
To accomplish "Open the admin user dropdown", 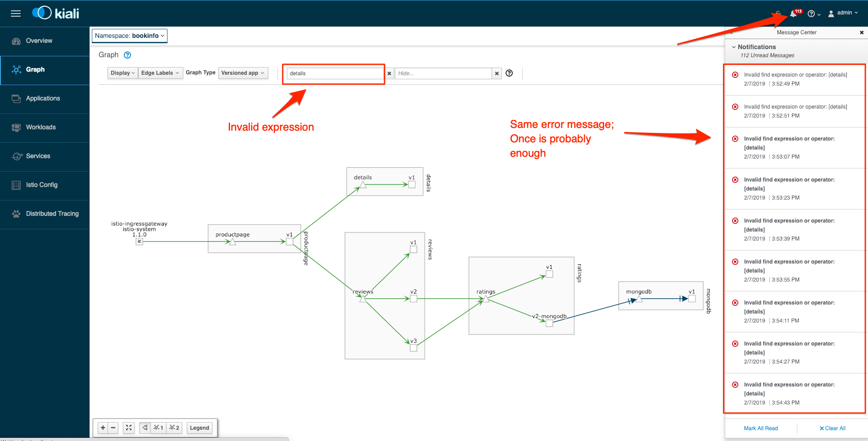I will click(x=843, y=13).
